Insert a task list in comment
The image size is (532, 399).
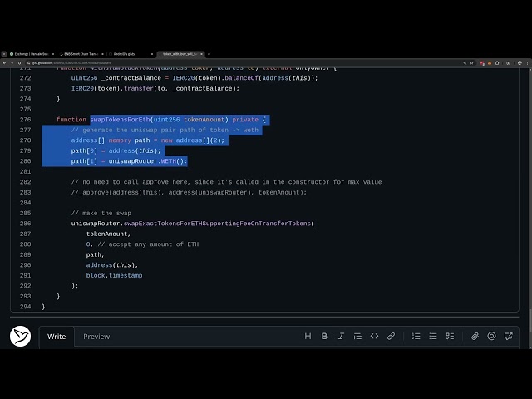point(450,336)
